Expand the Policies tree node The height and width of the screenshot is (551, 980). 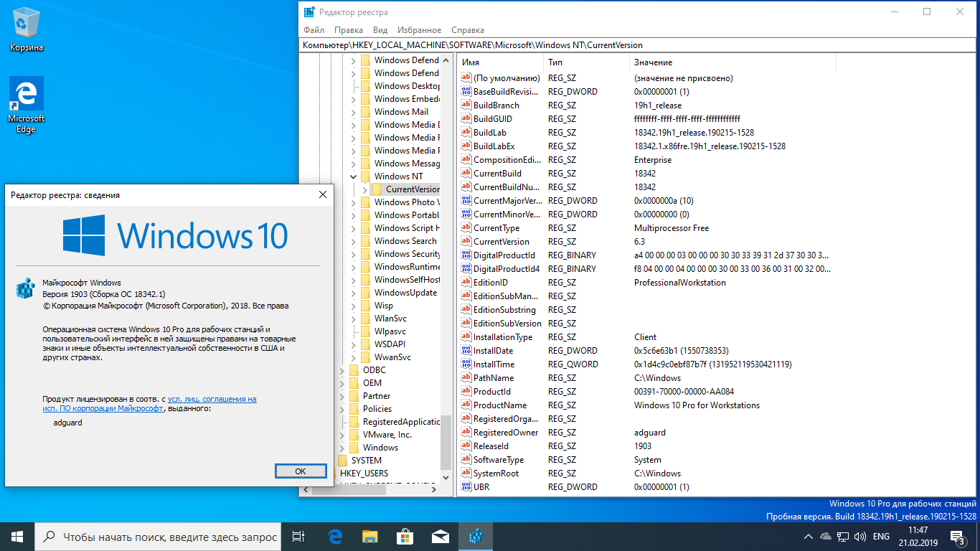[x=341, y=409]
